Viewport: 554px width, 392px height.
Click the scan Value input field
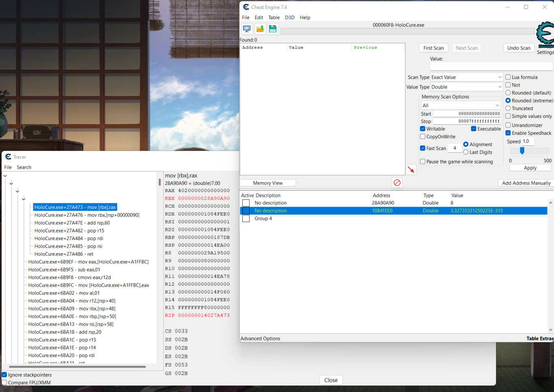[491, 66]
